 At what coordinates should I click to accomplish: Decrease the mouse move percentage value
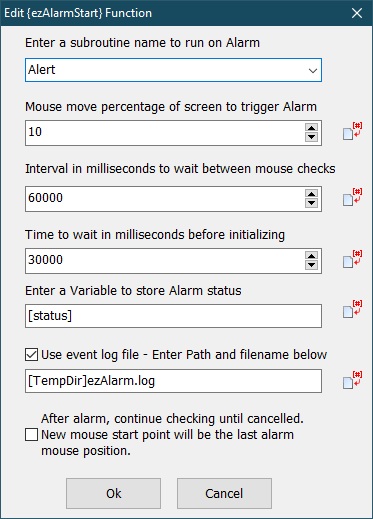click(311, 137)
